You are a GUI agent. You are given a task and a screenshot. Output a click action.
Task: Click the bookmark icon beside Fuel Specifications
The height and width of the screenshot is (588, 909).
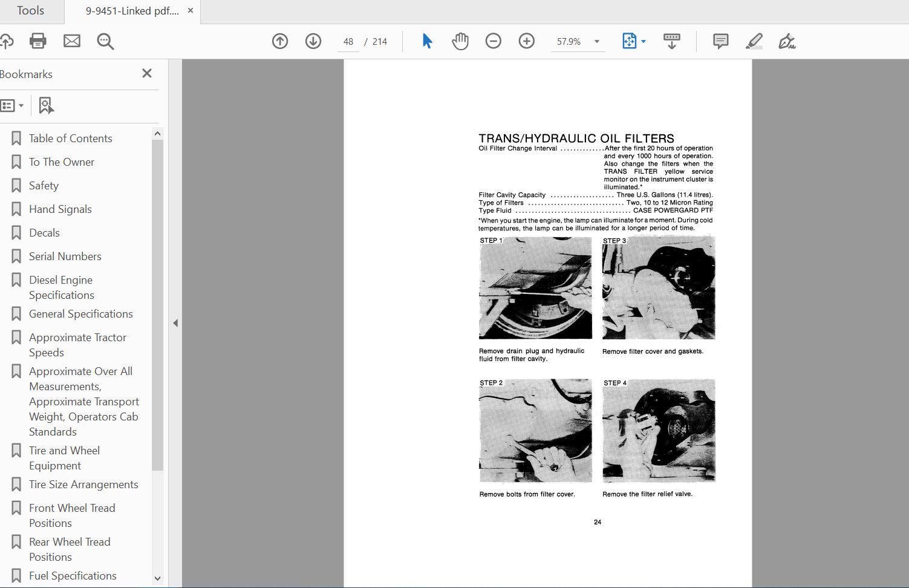16,576
